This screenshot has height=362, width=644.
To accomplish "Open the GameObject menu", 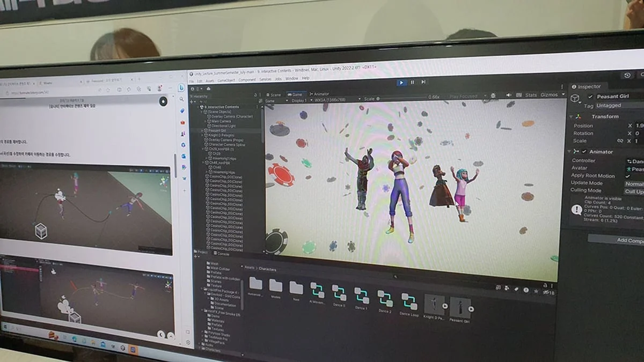I will 226,80.
